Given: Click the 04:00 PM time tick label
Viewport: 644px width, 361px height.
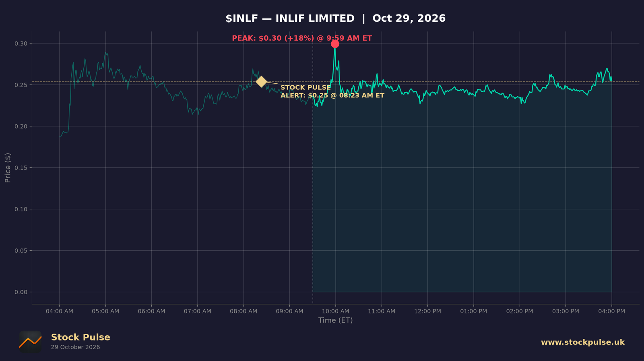Looking at the screenshot, I should tap(612, 311).
